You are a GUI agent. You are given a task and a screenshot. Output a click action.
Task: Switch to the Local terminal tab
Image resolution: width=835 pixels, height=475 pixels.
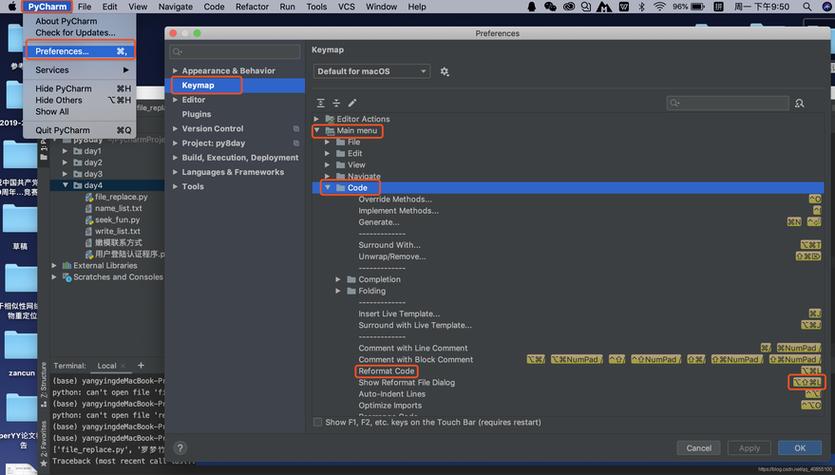click(107, 366)
